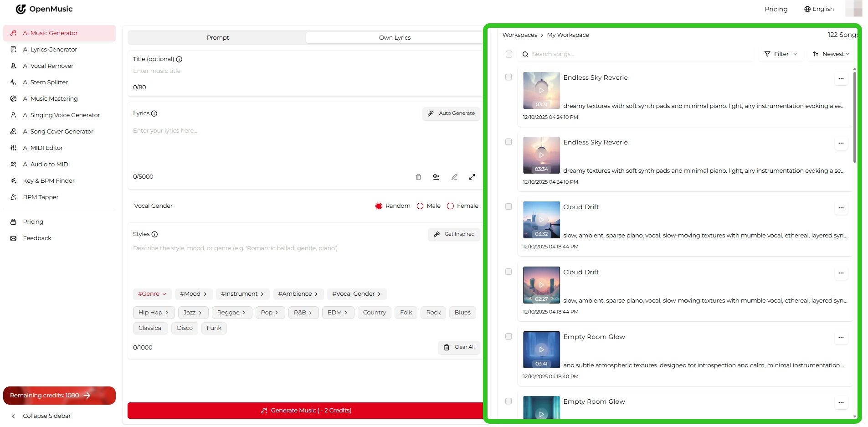The image size is (868, 427).
Task: Open more options for Empty Room Glow 03:41
Action: pyautogui.click(x=841, y=338)
